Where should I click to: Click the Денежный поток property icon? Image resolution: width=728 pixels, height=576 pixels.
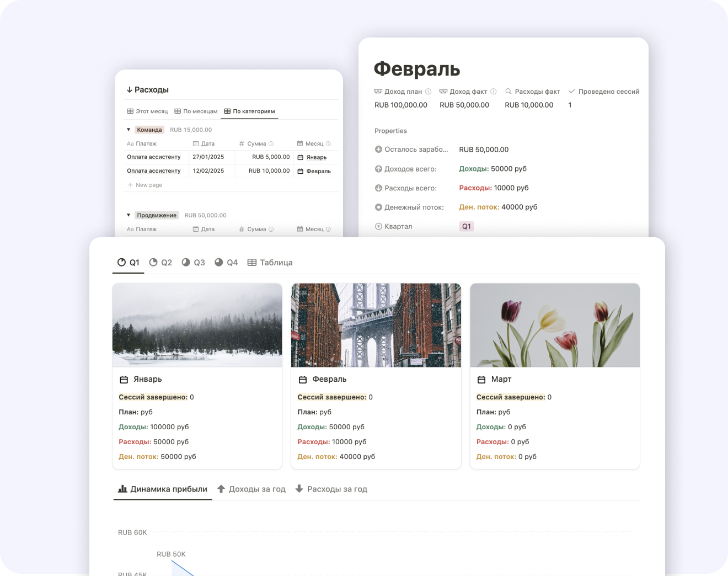tap(378, 207)
